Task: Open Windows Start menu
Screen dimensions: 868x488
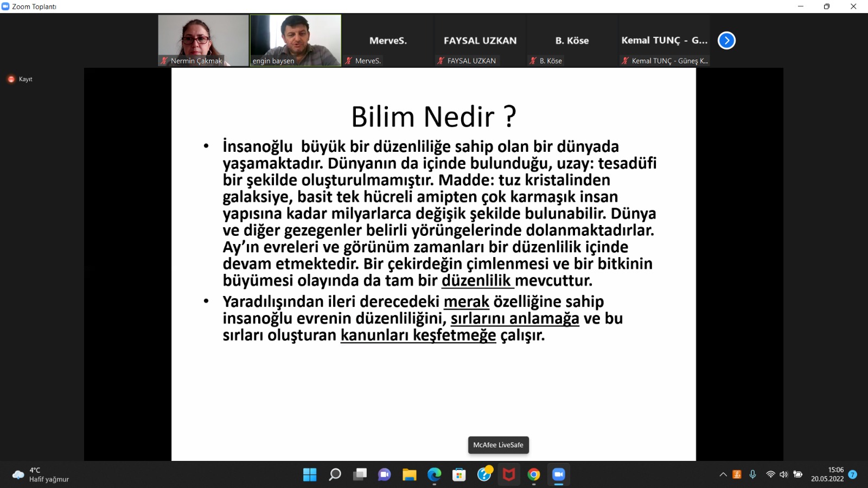Action: (310, 475)
